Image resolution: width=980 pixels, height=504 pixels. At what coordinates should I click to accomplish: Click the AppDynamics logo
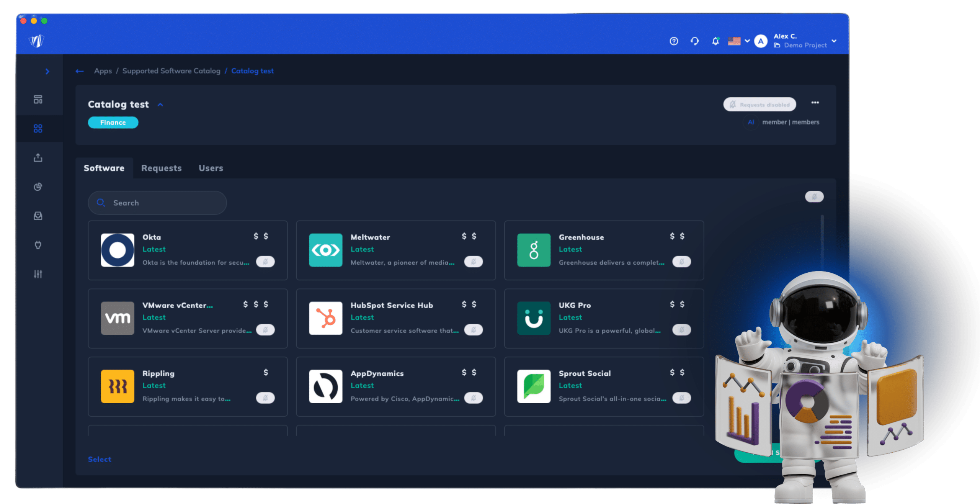point(326,386)
